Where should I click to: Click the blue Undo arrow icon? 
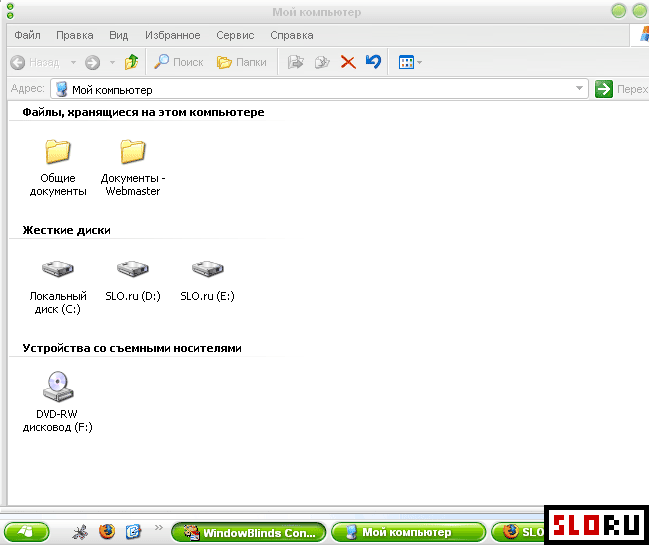point(373,62)
